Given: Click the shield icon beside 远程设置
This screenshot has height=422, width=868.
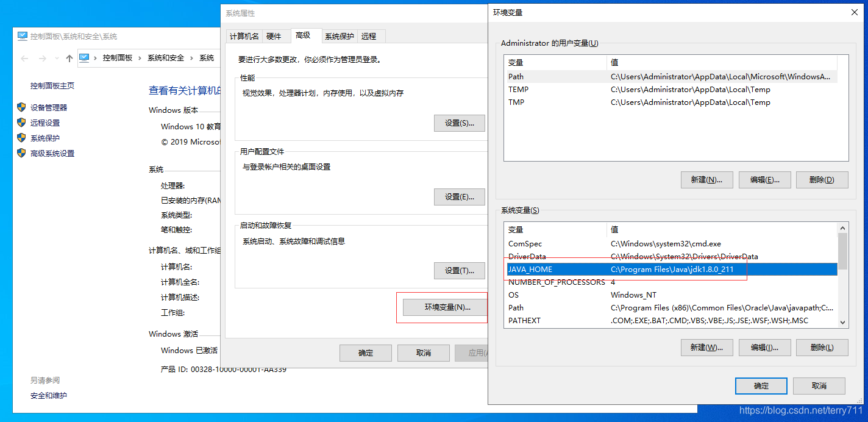Looking at the screenshot, I should click(23, 122).
